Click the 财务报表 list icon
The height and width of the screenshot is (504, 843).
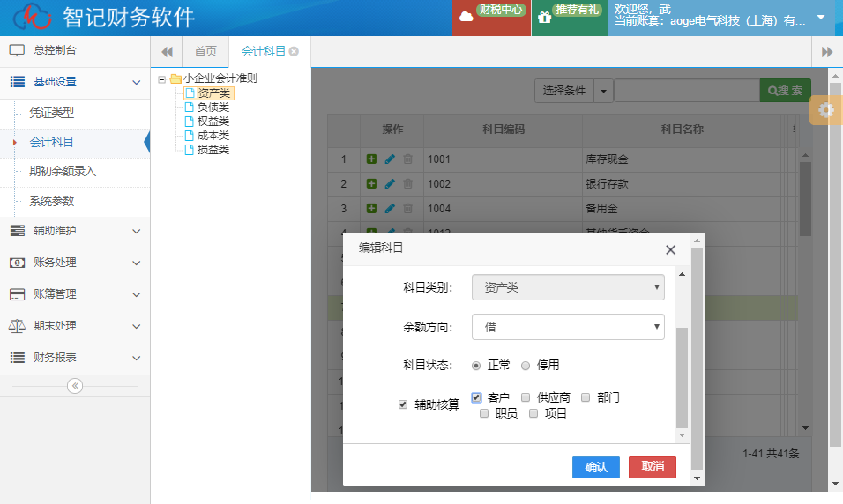[18, 358]
